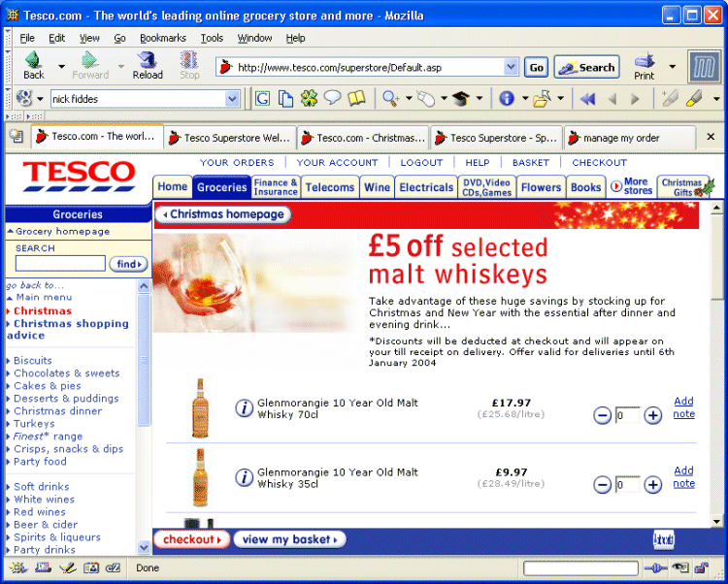The image size is (728, 584).
Task: Click the security padlock status icon
Action: click(x=701, y=568)
